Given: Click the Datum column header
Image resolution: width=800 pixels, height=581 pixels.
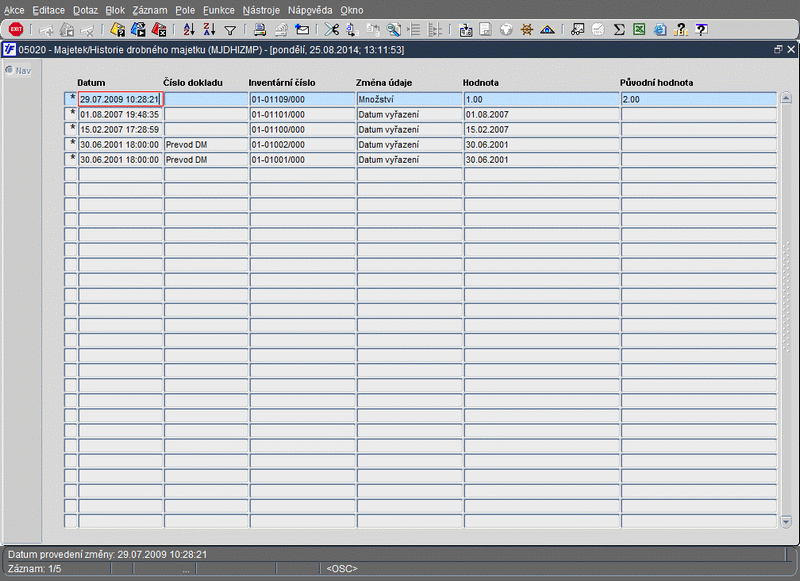Looking at the screenshot, I should pos(91,83).
